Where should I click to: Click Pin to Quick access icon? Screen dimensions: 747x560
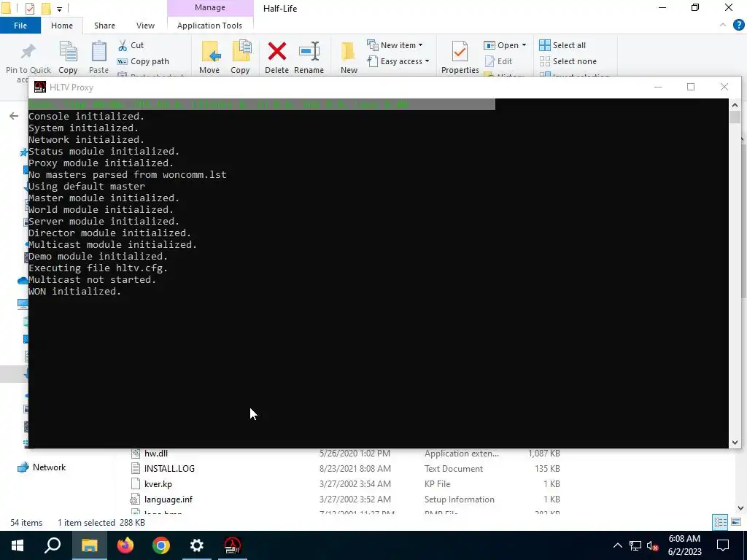point(28,52)
